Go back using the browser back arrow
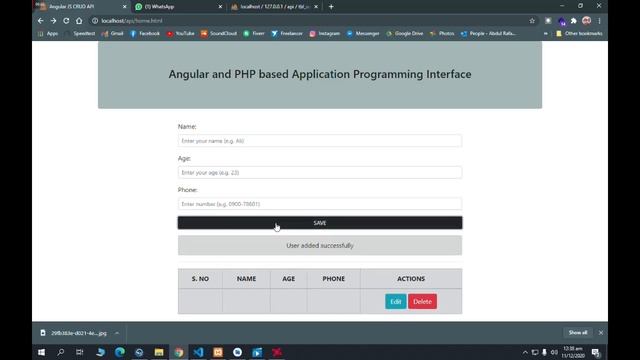The width and height of the screenshot is (640, 360). (x=40, y=21)
